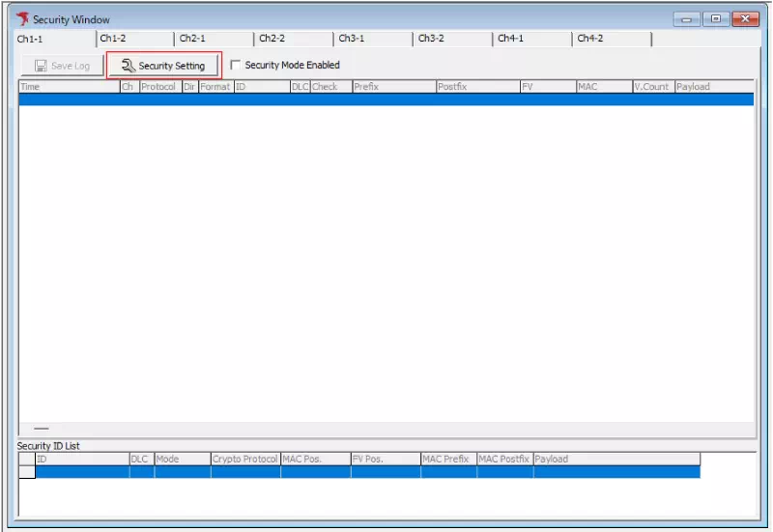Click the Mode column header in the Security ID List
Viewport: 773px width, 532px height.
click(x=183, y=459)
